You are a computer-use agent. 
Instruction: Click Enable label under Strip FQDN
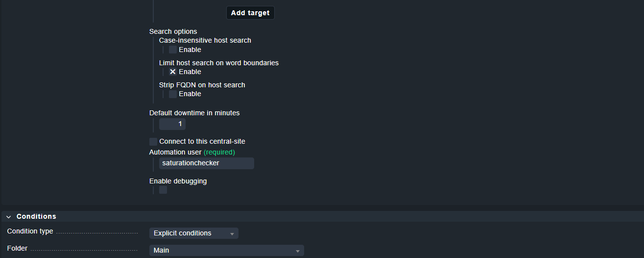tap(190, 94)
